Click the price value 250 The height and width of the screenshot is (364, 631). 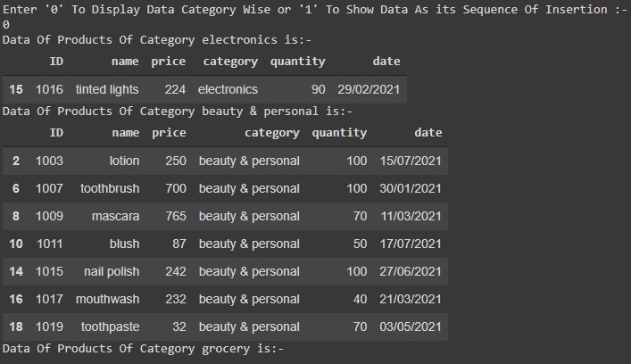tap(176, 161)
